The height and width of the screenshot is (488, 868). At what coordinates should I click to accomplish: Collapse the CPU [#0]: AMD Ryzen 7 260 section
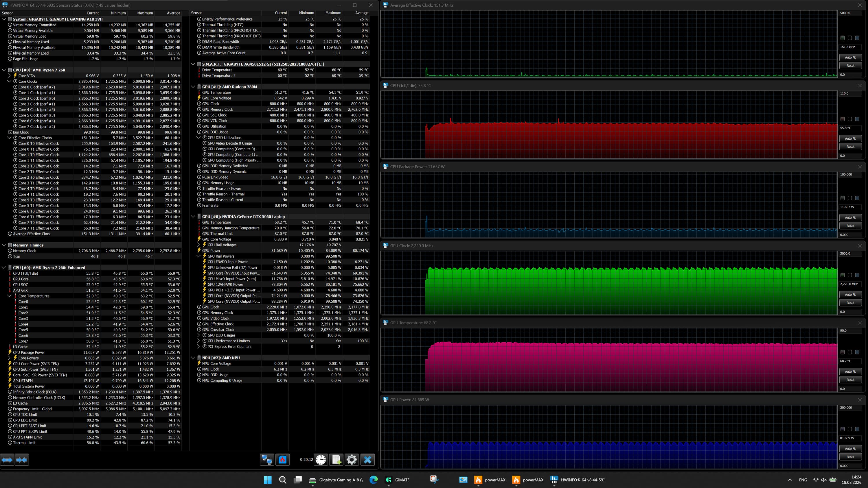pos(4,70)
